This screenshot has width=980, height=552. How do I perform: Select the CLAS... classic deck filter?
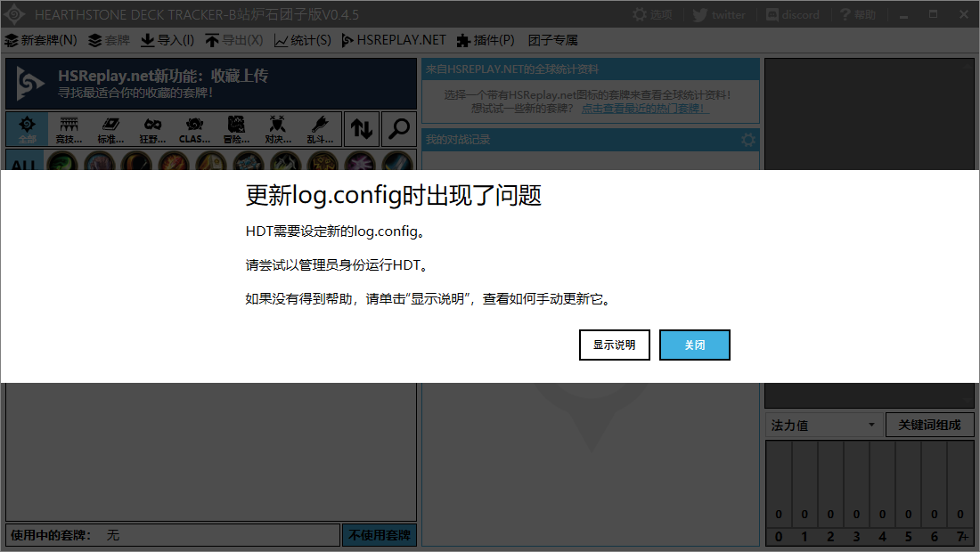tap(194, 129)
